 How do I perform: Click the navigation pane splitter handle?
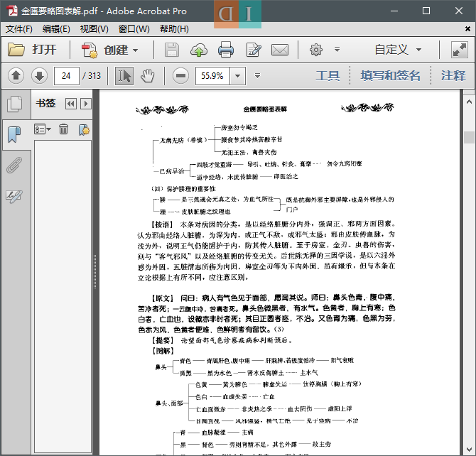95,271
